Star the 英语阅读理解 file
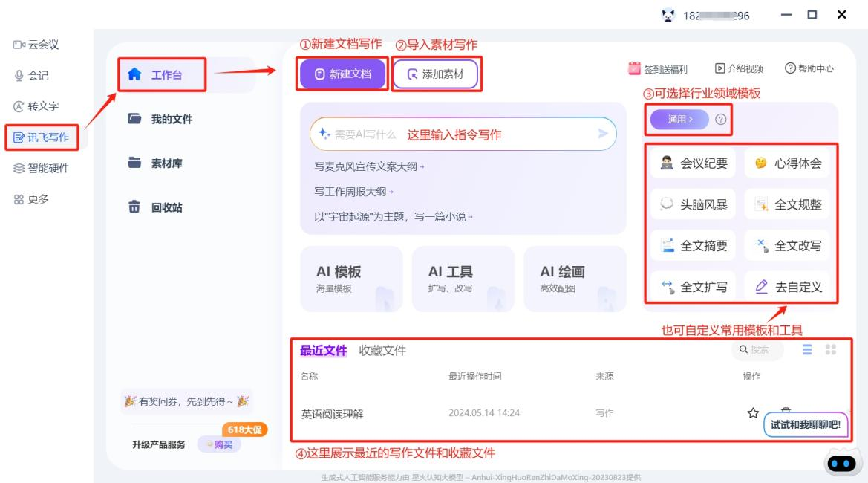 pyautogui.click(x=753, y=412)
